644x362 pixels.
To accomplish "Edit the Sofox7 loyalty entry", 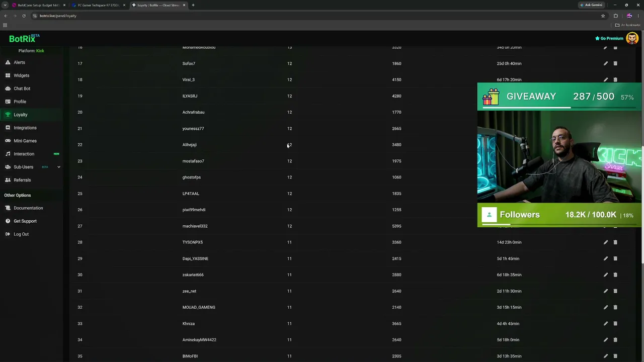I will tap(606, 63).
